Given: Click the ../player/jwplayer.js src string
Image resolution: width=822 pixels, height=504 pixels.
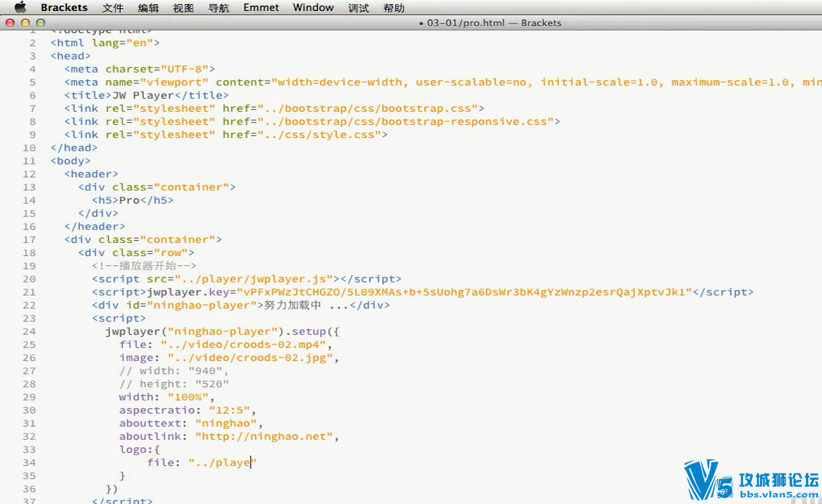Looking at the screenshot, I should pos(254,279).
